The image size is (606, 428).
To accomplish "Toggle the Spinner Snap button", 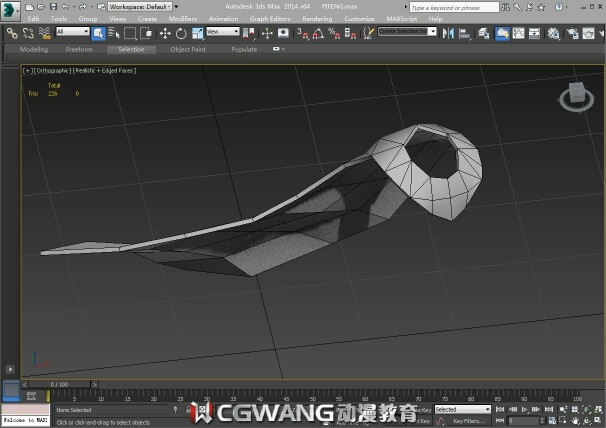I will pos(350,34).
